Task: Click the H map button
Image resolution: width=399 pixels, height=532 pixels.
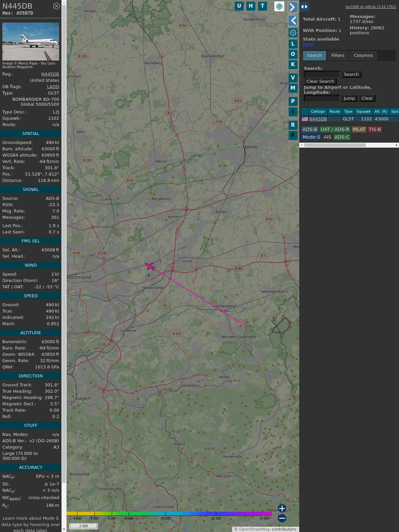Action: (x=251, y=6)
